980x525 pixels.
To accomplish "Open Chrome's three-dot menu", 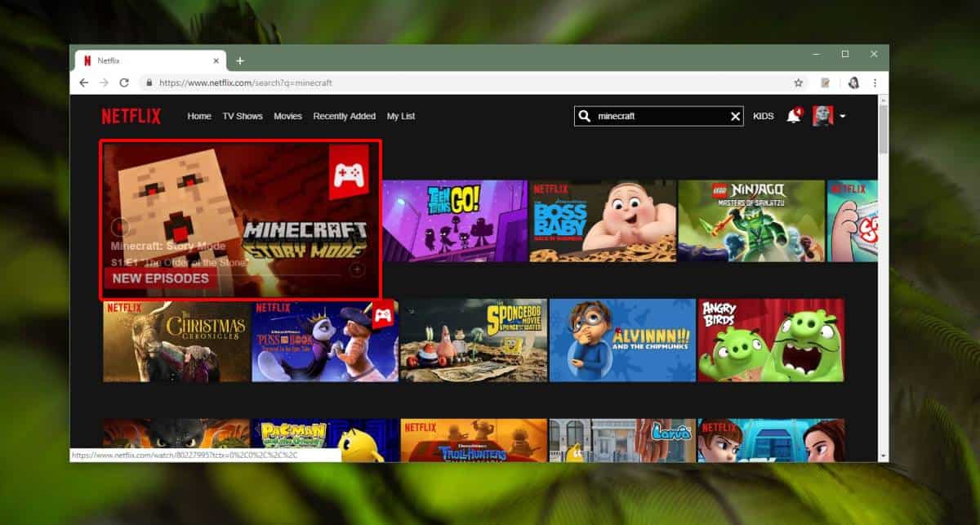I will [x=875, y=82].
